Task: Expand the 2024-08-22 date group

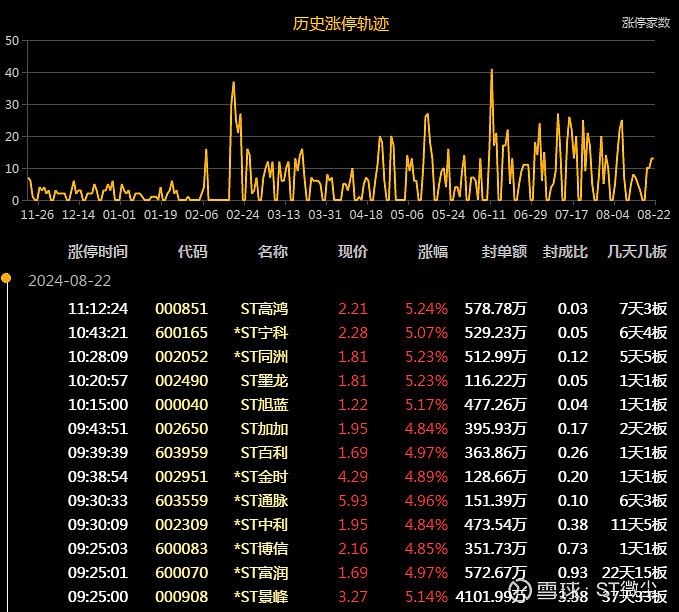Action: coord(69,280)
